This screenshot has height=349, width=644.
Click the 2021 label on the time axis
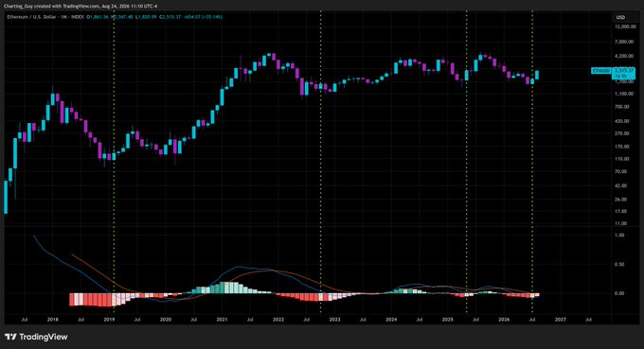coord(222,320)
